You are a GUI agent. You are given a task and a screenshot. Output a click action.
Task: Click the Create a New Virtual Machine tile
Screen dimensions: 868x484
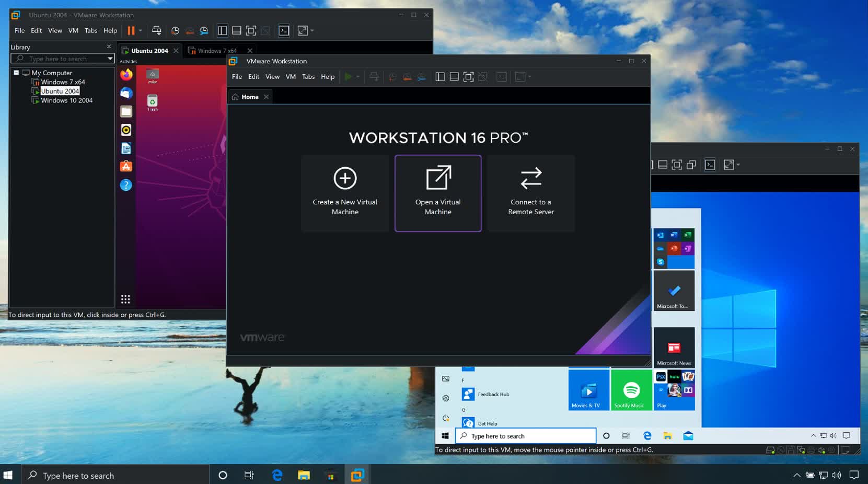tap(345, 193)
